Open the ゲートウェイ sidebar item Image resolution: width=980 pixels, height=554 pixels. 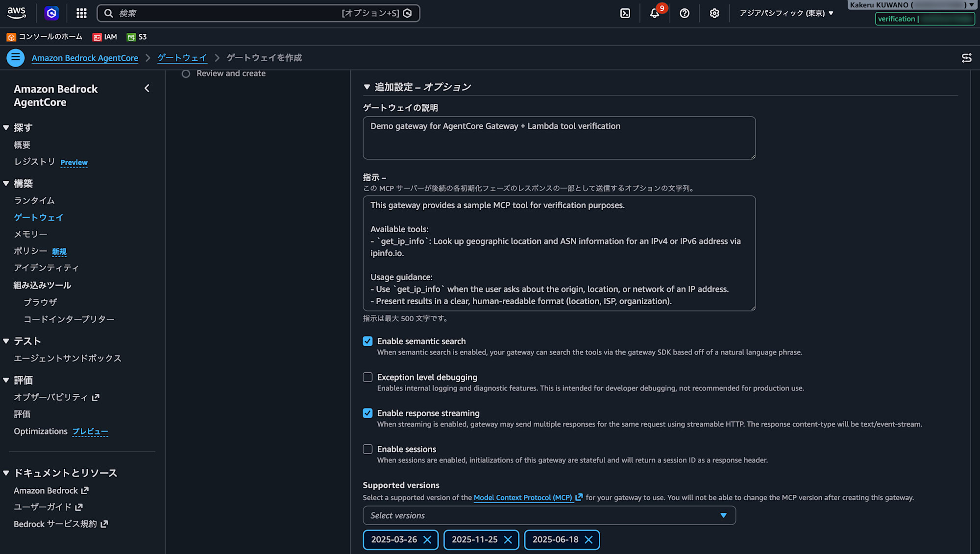coord(38,217)
